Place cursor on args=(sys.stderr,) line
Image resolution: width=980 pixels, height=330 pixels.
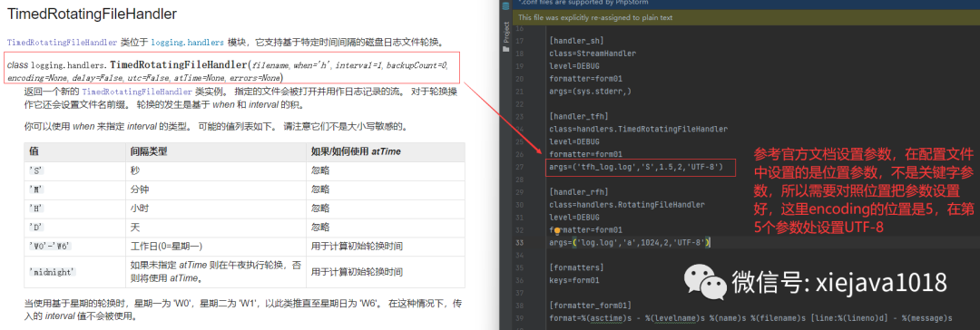590,92
